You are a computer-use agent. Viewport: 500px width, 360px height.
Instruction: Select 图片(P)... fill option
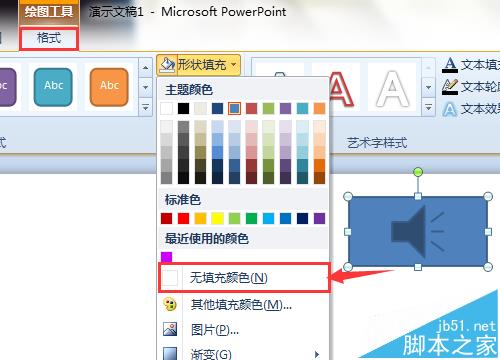click(x=244, y=330)
